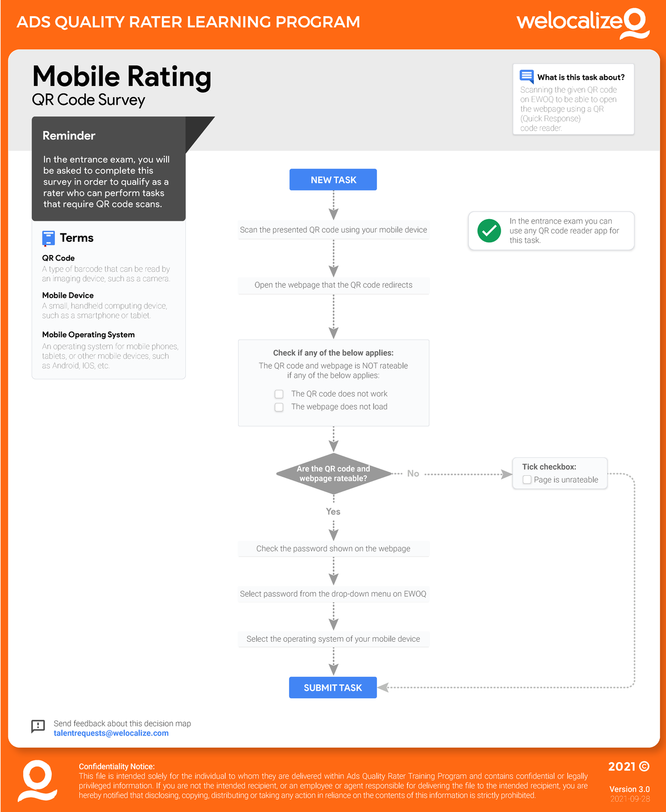Tick the 'QR code does not work' checkbox
Viewport: 666px width, 812px height.
[279, 394]
